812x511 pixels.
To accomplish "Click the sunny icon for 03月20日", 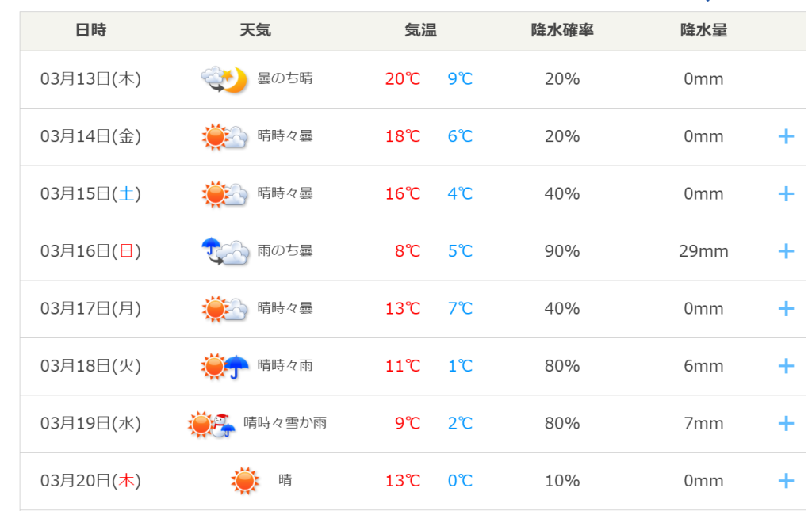I will [244, 481].
